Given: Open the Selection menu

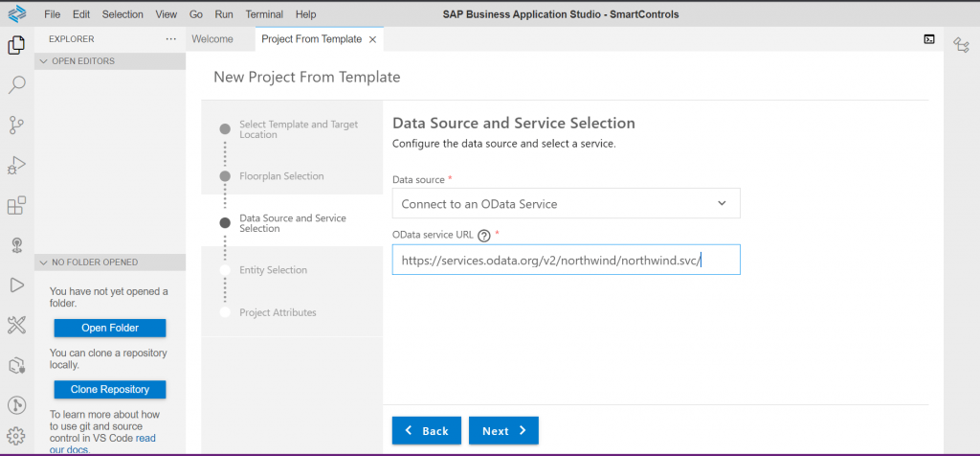Looking at the screenshot, I should tap(122, 13).
